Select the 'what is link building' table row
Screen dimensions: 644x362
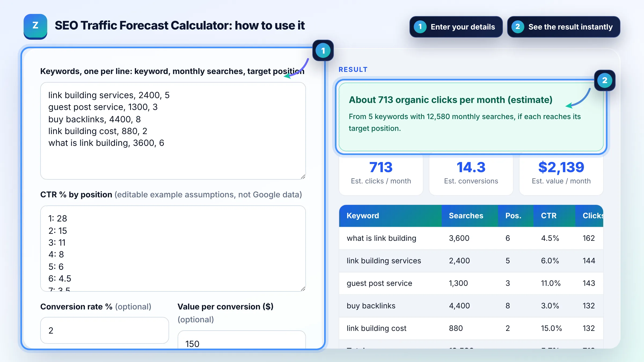(x=471, y=238)
